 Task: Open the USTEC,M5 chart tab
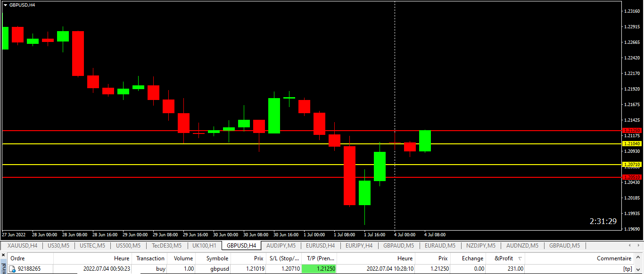(x=92, y=245)
